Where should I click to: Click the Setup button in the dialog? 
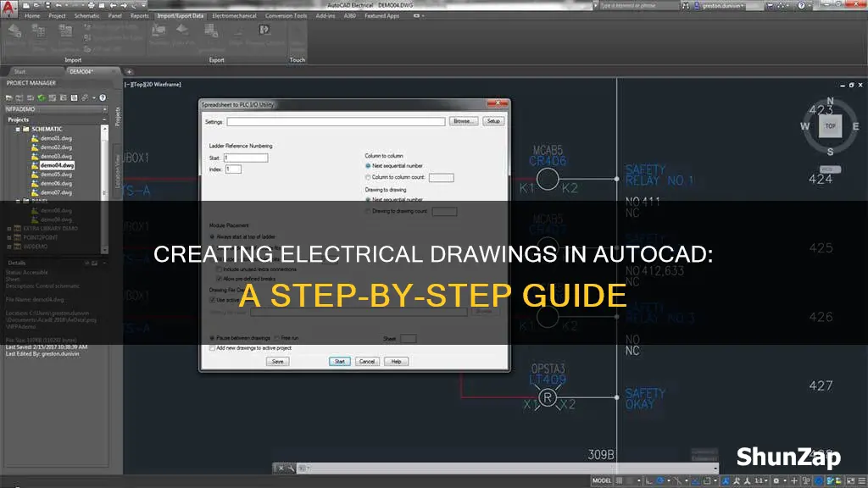493,121
